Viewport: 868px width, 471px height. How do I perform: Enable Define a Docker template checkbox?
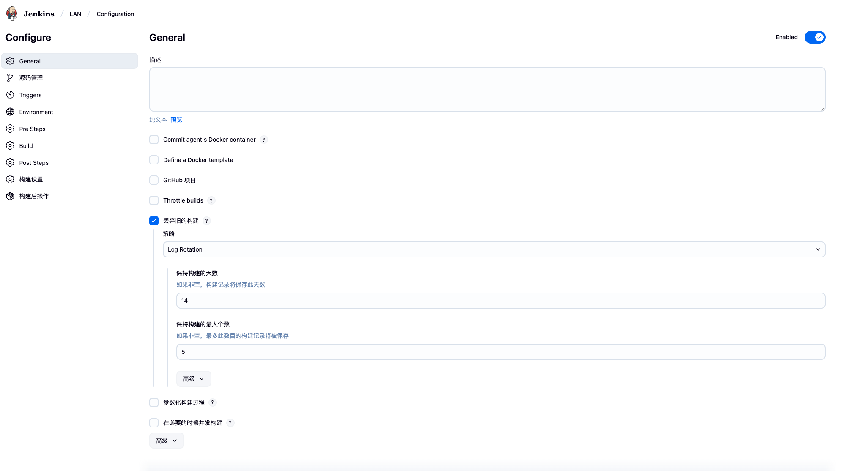point(154,160)
